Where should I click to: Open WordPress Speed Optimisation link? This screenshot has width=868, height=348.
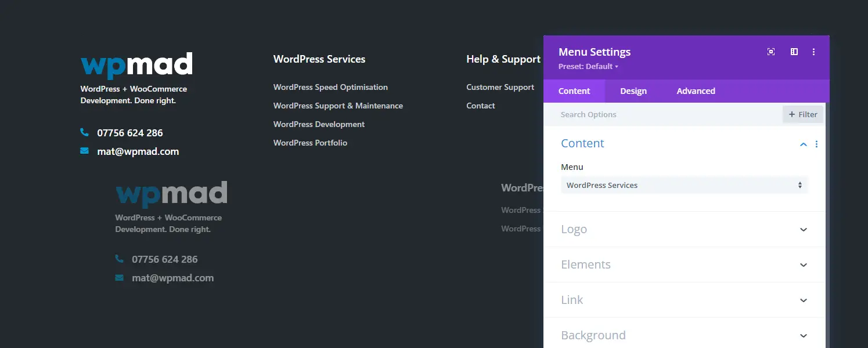pyautogui.click(x=330, y=87)
